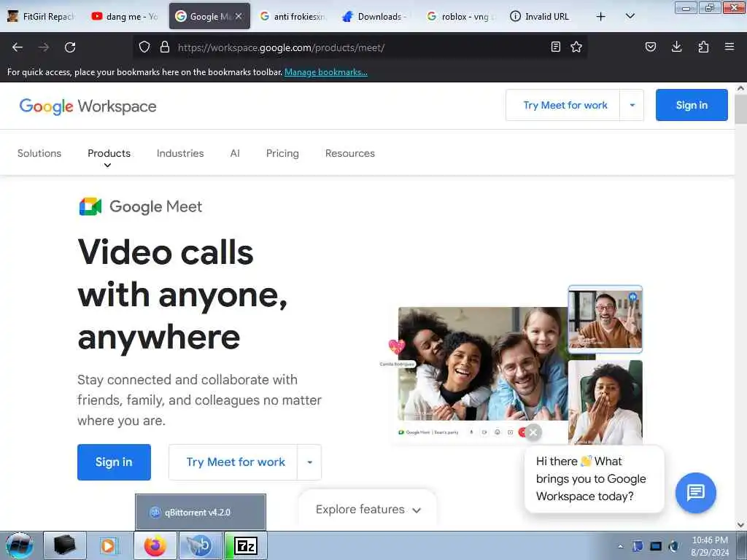Viewport: 747px width, 560px height.
Task: Open the Windows Start orb
Action: coord(19,545)
